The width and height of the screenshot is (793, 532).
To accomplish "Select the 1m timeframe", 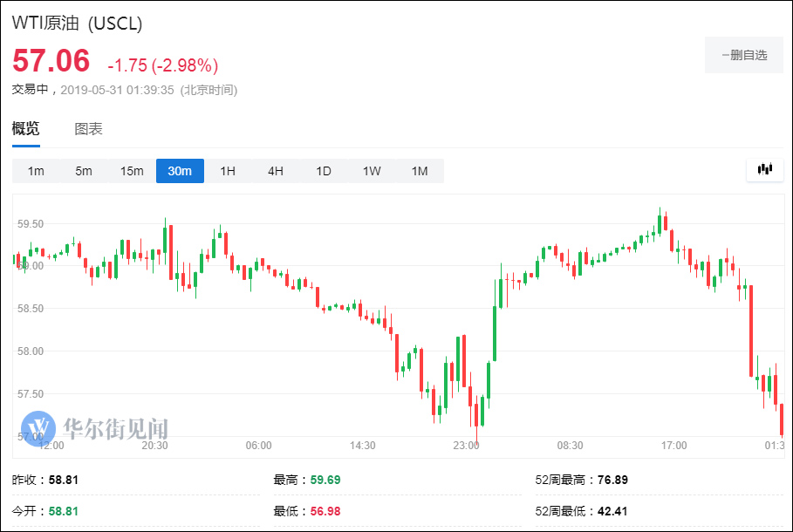I will point(36,171).
